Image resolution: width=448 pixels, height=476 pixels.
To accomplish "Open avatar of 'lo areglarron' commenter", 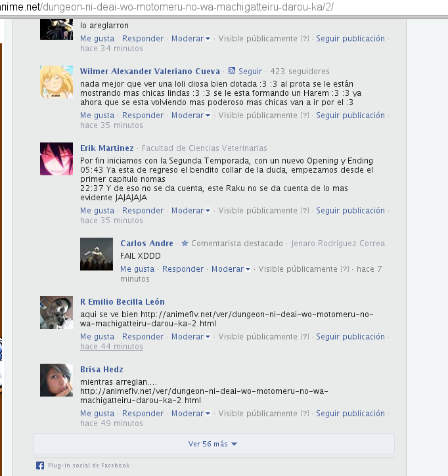I will coord(56,30).
